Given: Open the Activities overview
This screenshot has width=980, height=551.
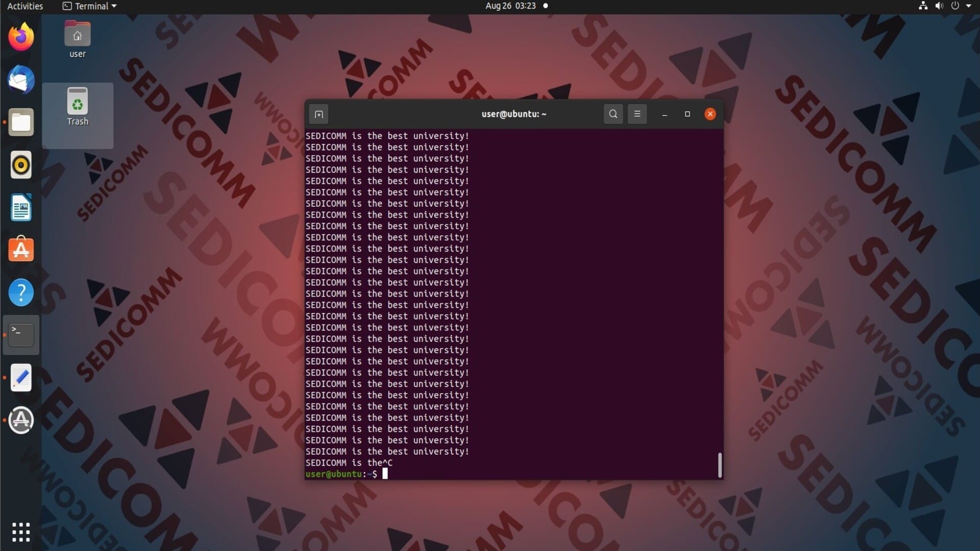Looking at the screenshot, I should tap(25, 6).
